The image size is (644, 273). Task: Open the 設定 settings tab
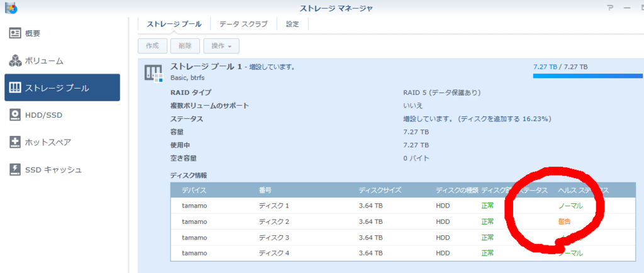292,24
